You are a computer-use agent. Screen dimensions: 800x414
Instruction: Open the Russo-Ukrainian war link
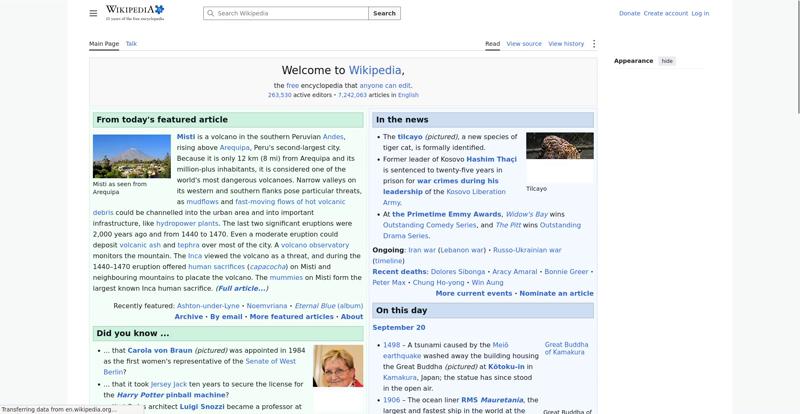[x=527, y=250]
